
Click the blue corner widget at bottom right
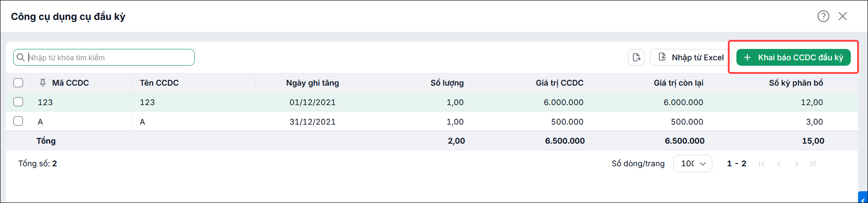click(x=863, y=198)
